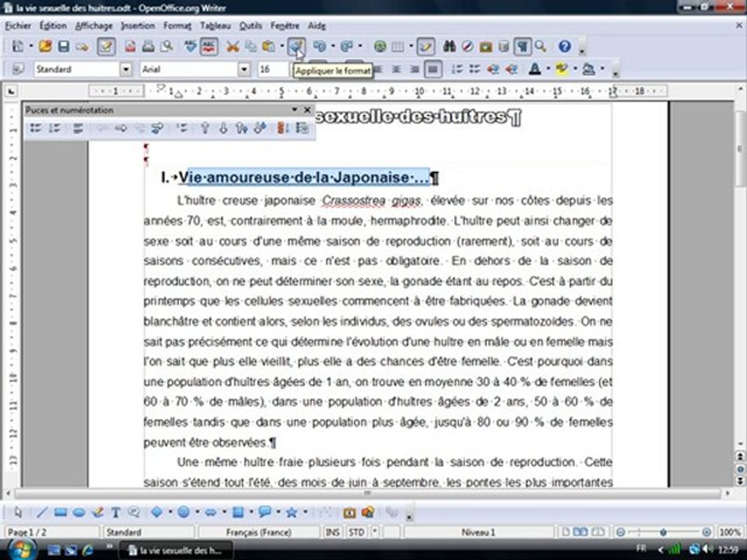Toggle justified alignment
This screenshot has height=560, width=747.
click(x=433, y=69)
